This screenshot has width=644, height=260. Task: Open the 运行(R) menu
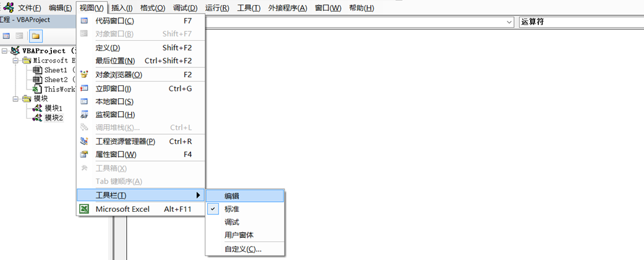217,8
